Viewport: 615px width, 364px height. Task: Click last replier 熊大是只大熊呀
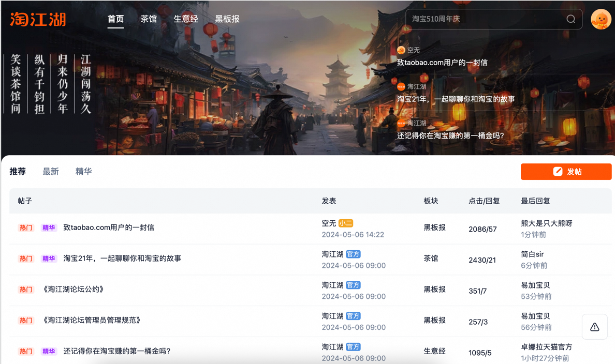click(x=546, y=223)
